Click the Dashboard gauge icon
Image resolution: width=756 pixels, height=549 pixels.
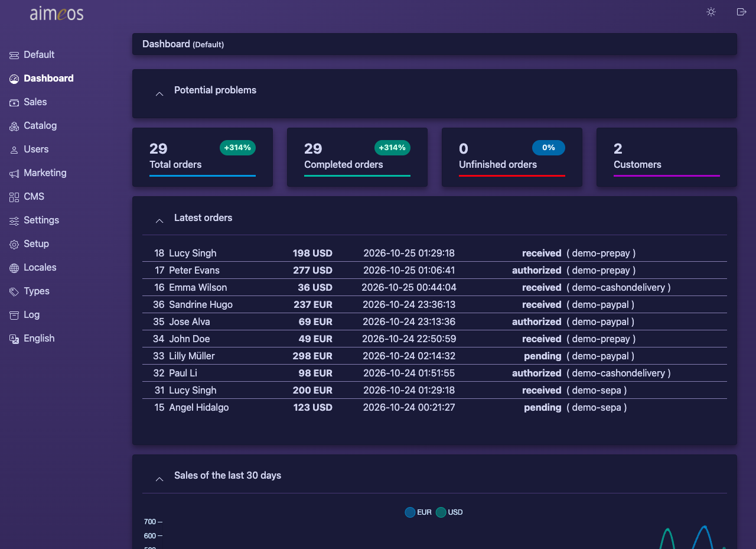(14, 79)
